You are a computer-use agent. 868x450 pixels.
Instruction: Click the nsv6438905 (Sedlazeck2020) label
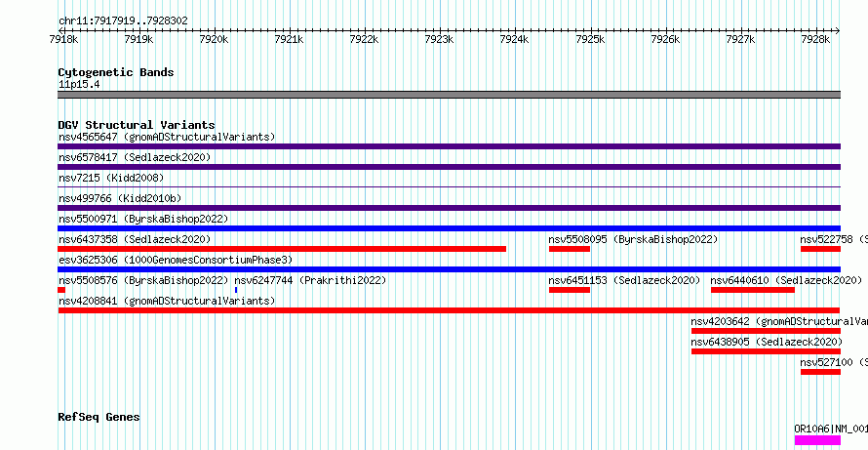pos(767,342)
